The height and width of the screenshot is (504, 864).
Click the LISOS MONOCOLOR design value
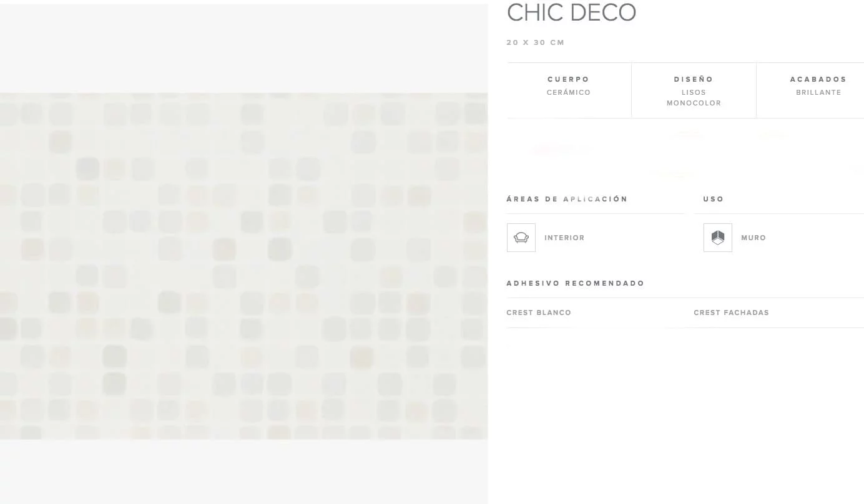tap(694, 98)
